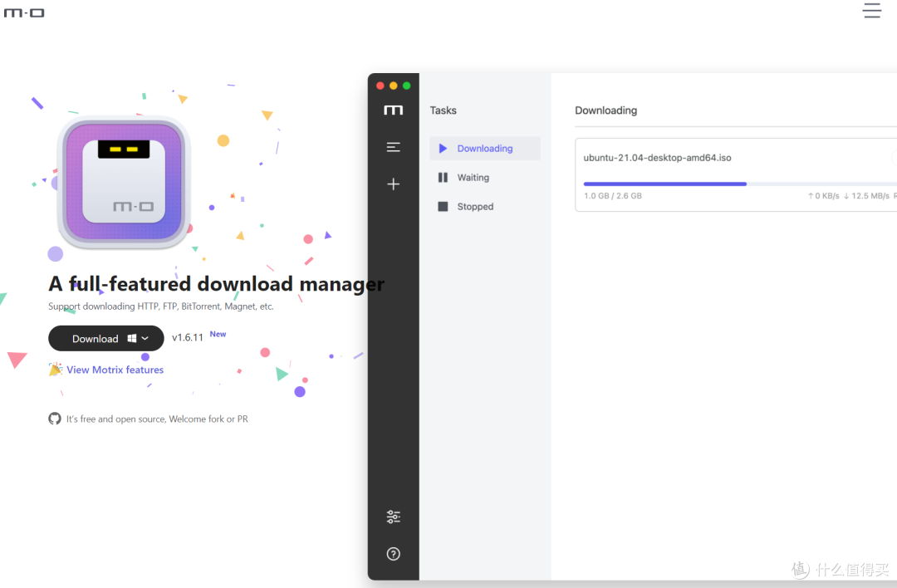Screen dimensions: 897x588
Task: Click the v1.6.11 version text
Action: (x=187, y=337)
